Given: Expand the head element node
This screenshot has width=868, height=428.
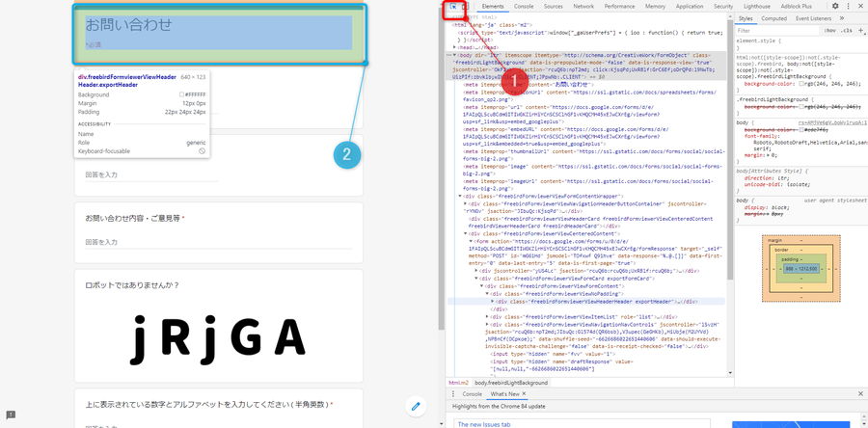Looking at the screenshot, I should coord(455,47).
